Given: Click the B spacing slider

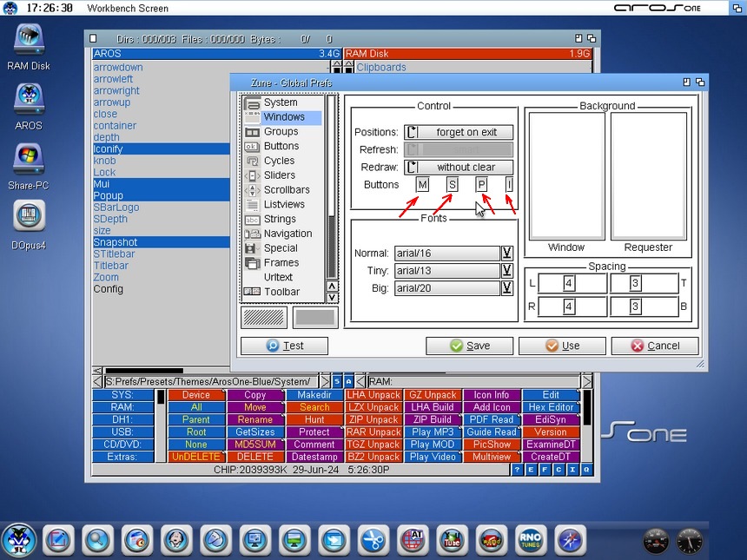Looking at the screenshot, I should (x=645, y=306).
